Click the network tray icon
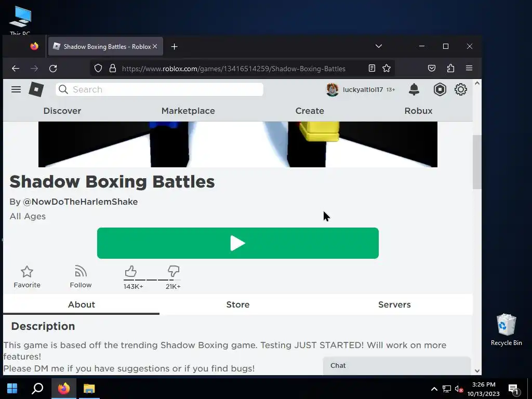The width and height of the screenshot is (532, 399). tap(446, 389)
